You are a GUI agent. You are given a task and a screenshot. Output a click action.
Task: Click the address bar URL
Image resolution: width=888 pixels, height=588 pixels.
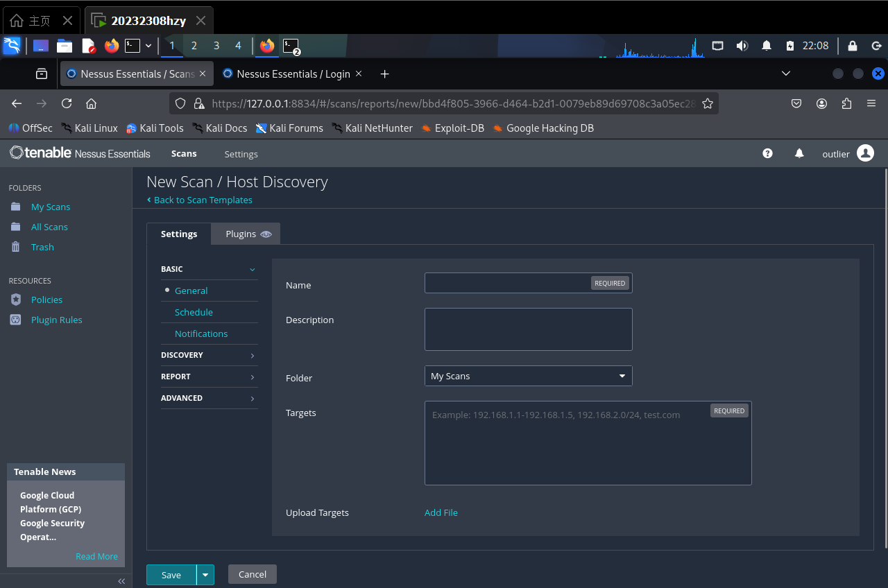click(454, 103)
